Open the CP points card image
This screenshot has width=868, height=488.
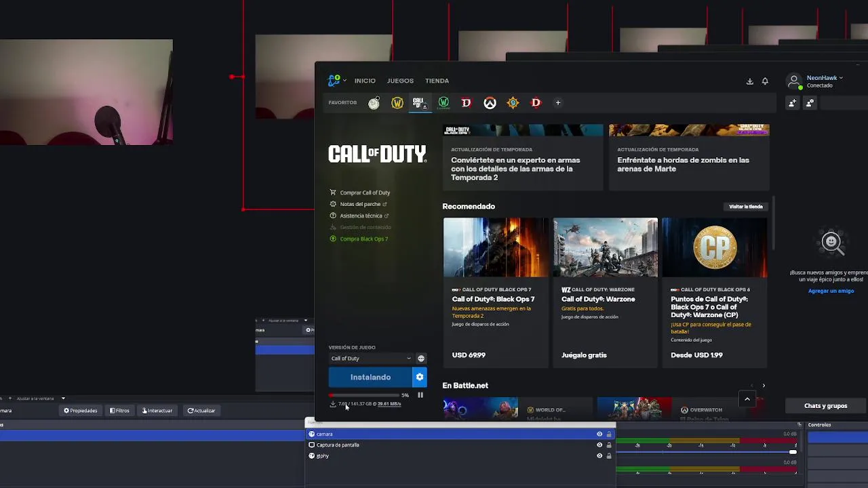click(715, 247)
